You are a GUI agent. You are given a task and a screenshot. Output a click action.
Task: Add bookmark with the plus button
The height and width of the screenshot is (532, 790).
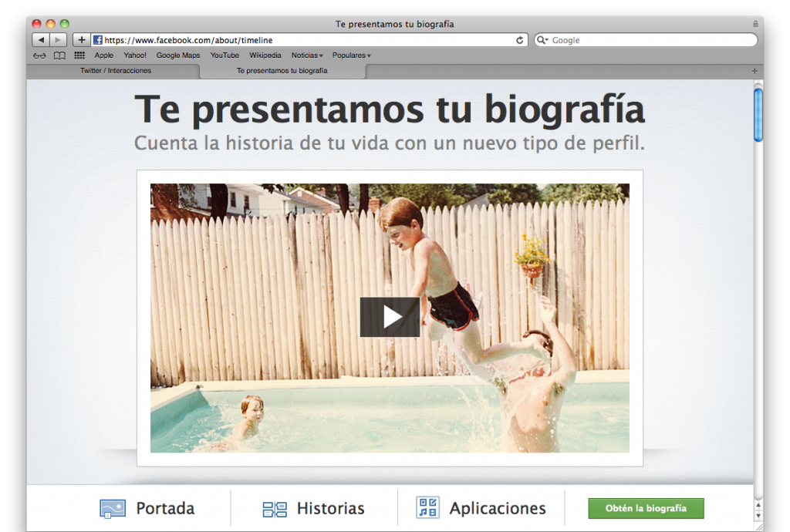81,40
